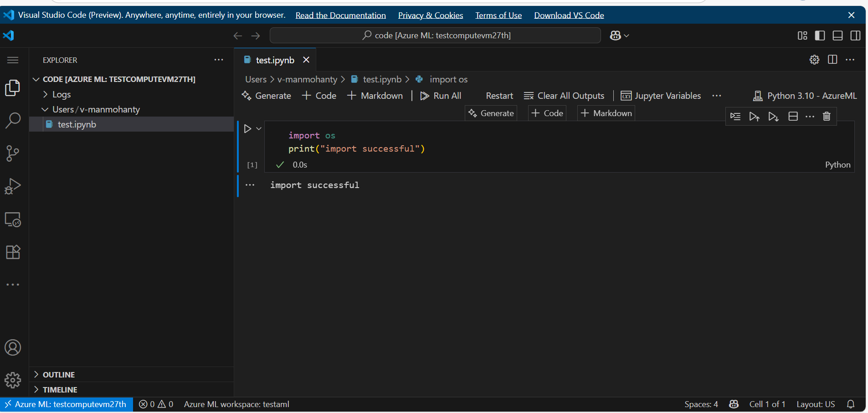868x413 pixels.
Task: Open Copilot chat icon in title bar
Action: 615,36
